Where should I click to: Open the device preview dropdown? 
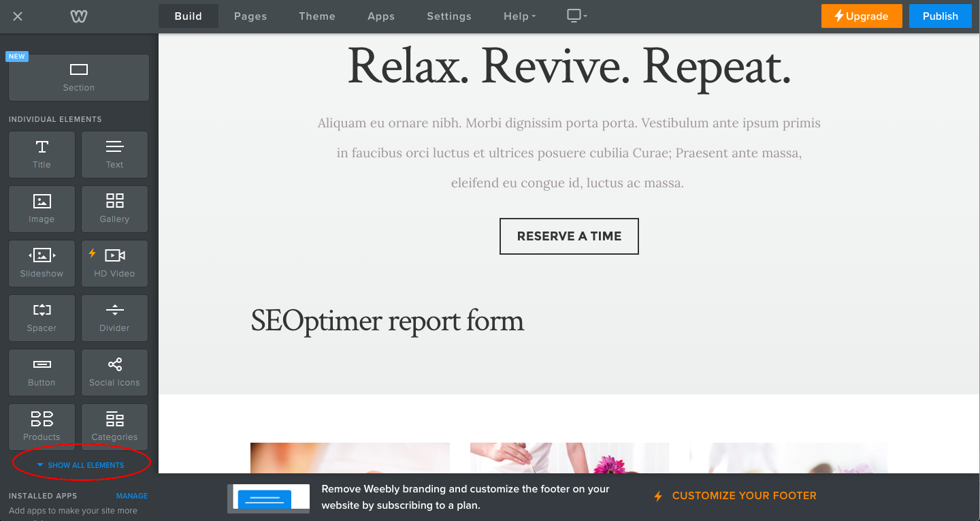click(576, 16)
